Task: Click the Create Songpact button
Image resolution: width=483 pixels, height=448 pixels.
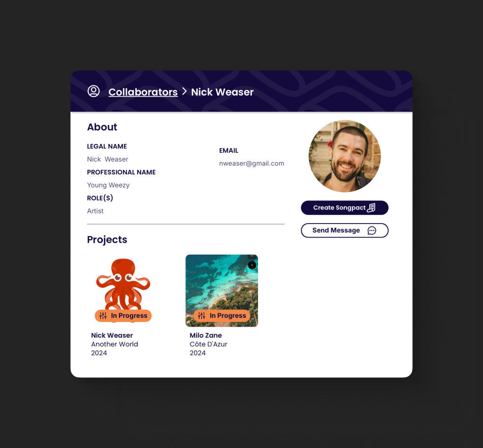Action: [x=344, y=207]
